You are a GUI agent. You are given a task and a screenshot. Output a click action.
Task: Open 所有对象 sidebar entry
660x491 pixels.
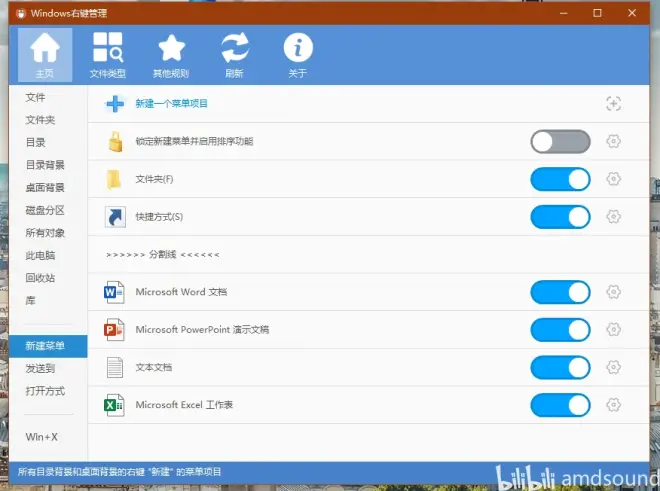click(x=45, y=232)
